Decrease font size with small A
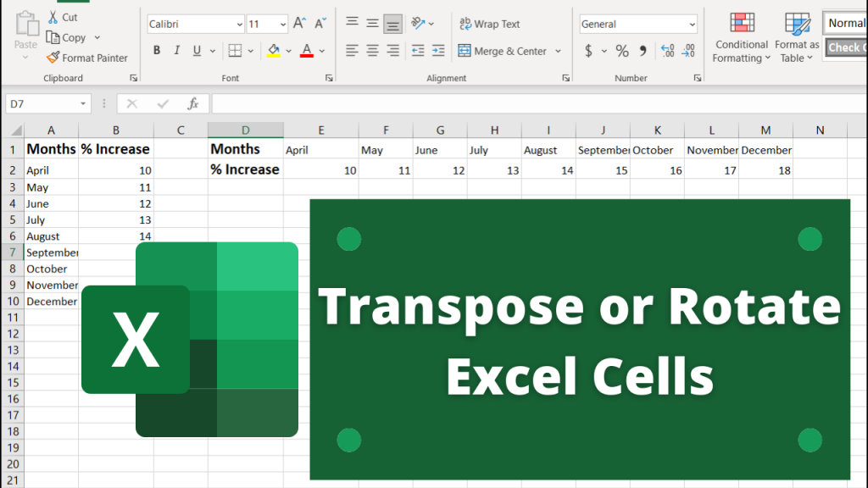This screenshot has height=488, width=868. pyautogui.click(x=320, y=23)
